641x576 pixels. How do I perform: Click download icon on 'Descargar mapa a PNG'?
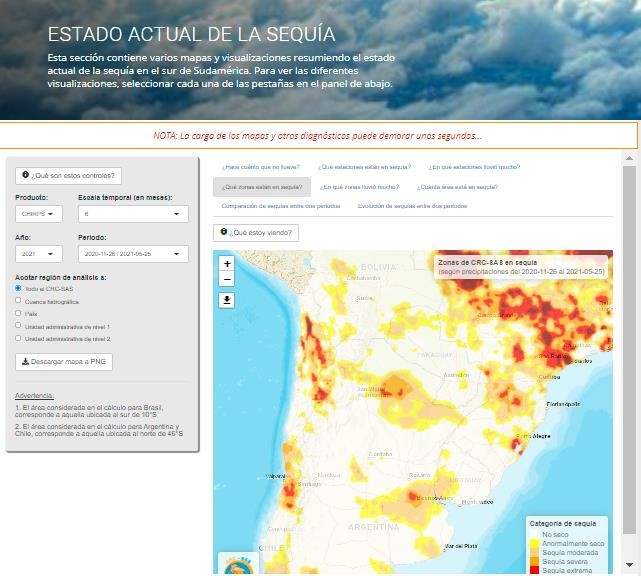tap(24, 361)
